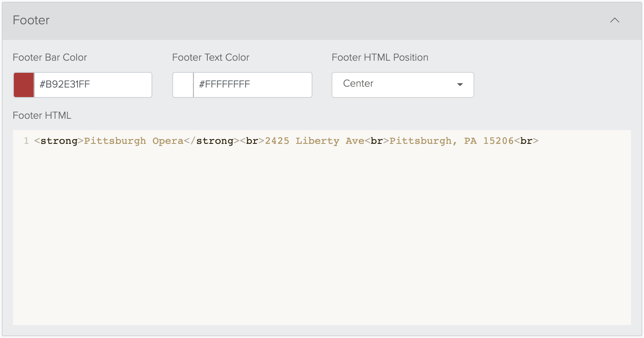Edit the #FFFFFFFF hex value field
The height and width of the screenshot is (338, 644).
[x=253, y=85]
